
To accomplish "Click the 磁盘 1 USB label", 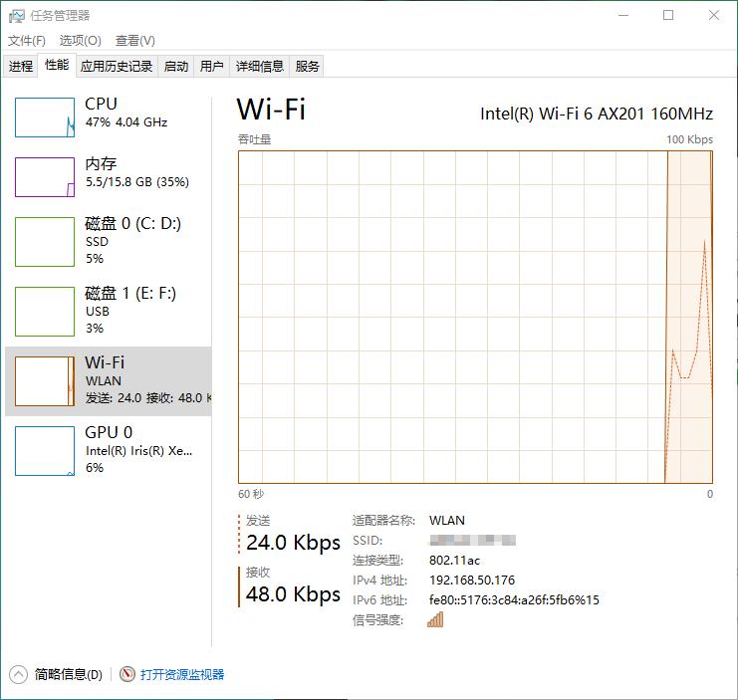I will (98, 312).
